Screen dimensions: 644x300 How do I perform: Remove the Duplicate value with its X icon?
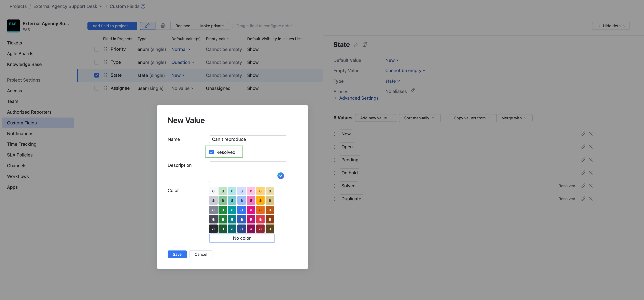tap(591, 199)
